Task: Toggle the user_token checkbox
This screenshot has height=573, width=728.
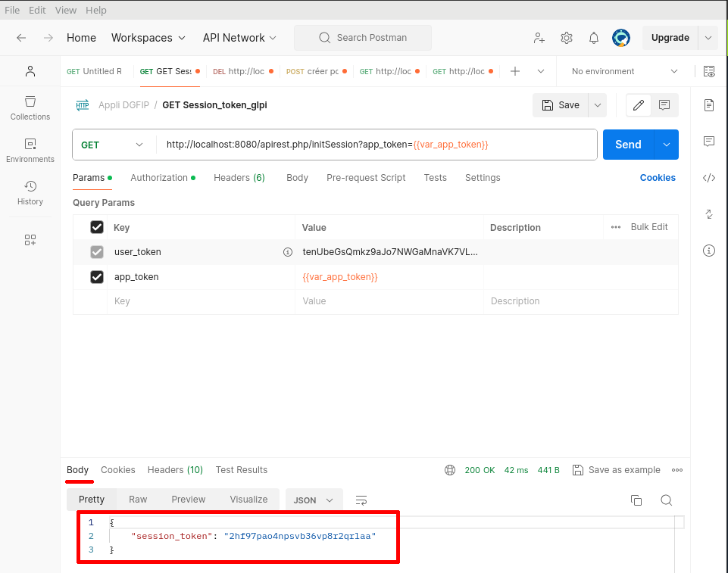Action: point(97,252)
